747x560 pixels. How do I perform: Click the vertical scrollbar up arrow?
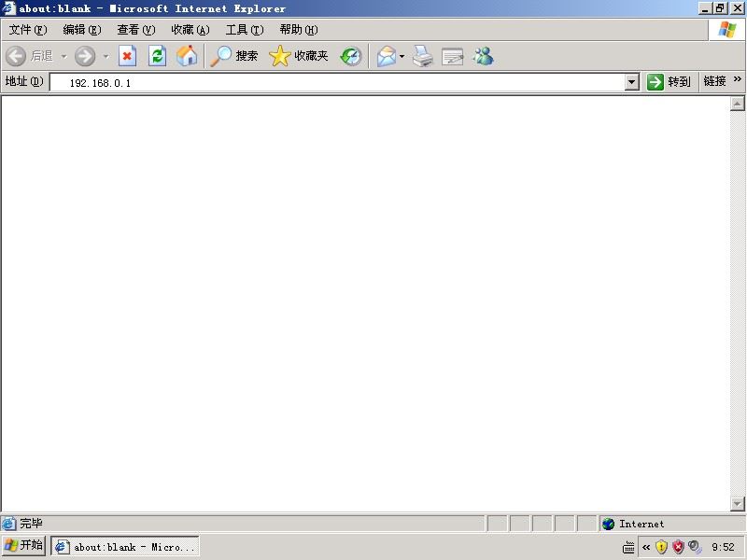coord(737,104)
